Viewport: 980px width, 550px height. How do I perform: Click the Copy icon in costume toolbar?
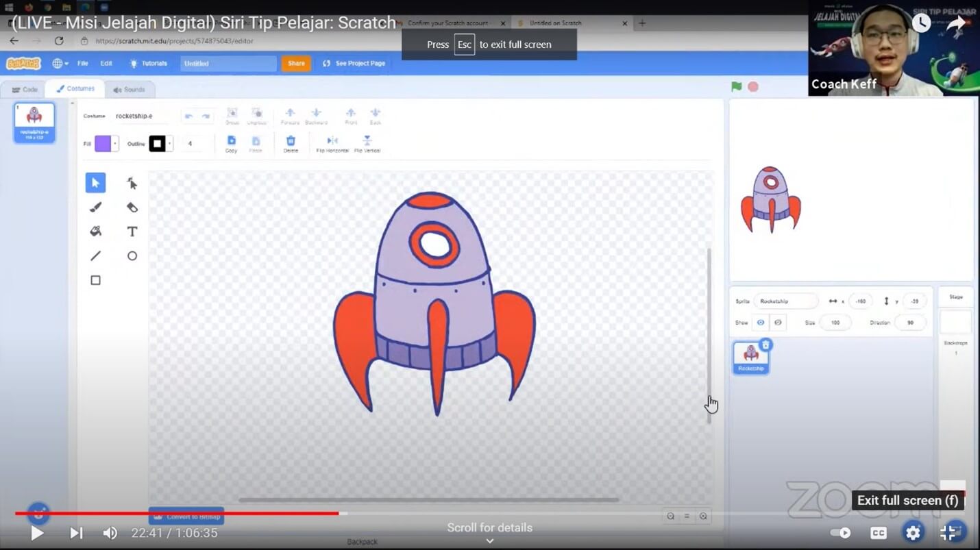pos(231,143)
